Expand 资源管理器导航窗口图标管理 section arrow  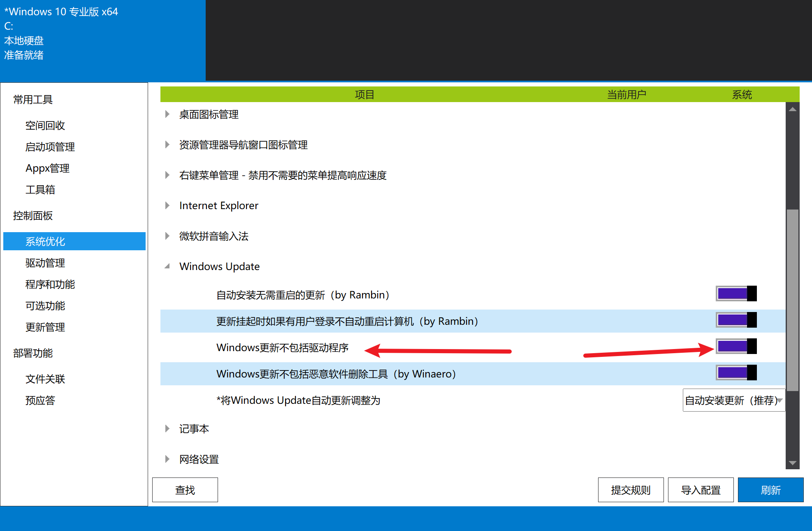[167, 144]
